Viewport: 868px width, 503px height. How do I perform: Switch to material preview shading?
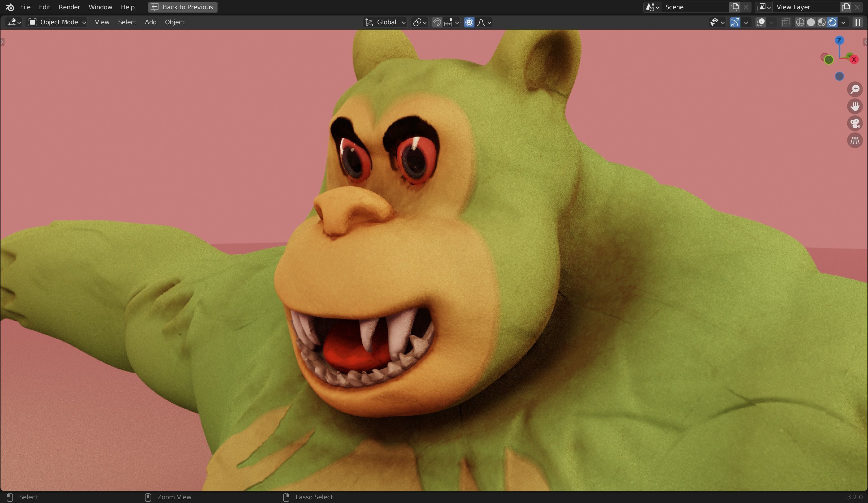coord(821,22)
